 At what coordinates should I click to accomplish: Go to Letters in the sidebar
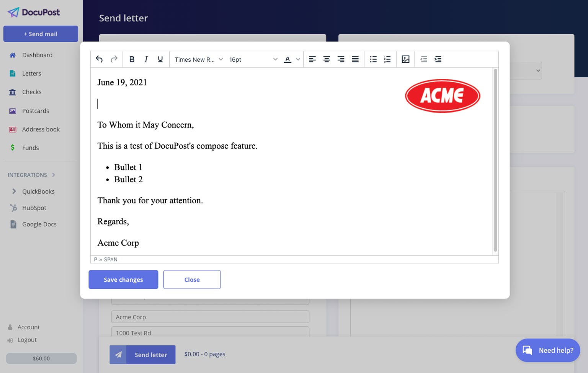coord(31,74)
